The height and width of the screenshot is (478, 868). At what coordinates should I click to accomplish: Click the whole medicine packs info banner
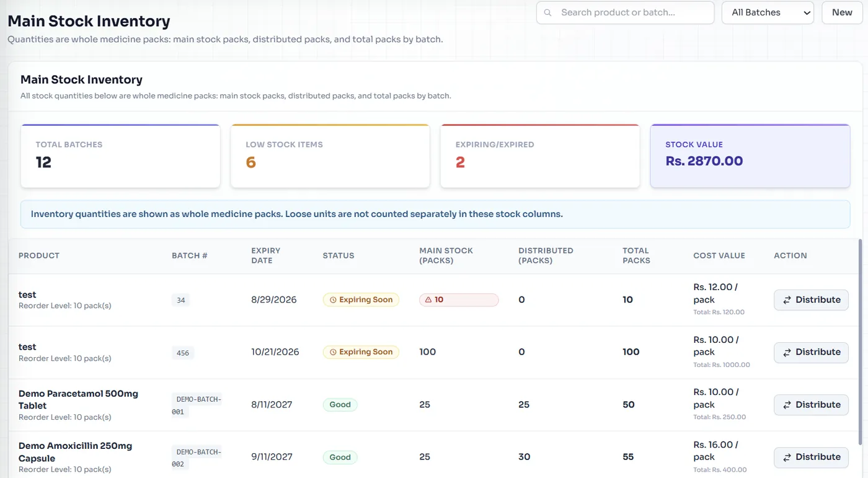pyautogui.click(x=435, y=215)
